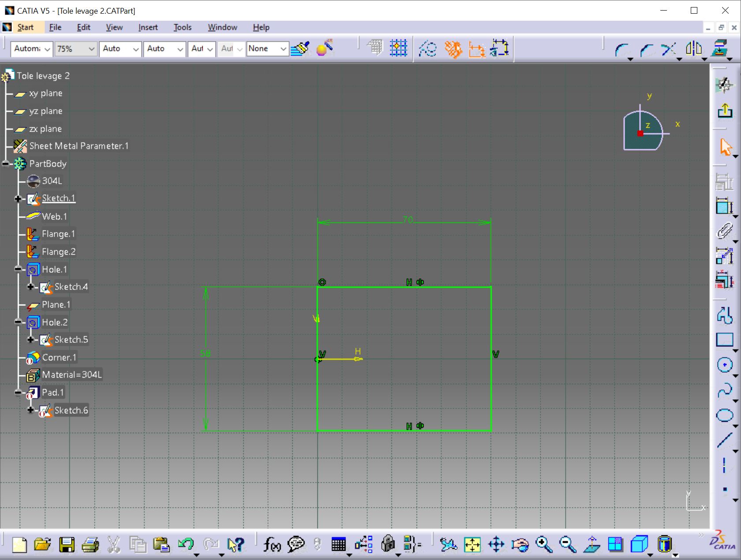The height and width of the screenshot is (560, 741).
Task: Click the Mirror tool icon
Action: (694, 48)
